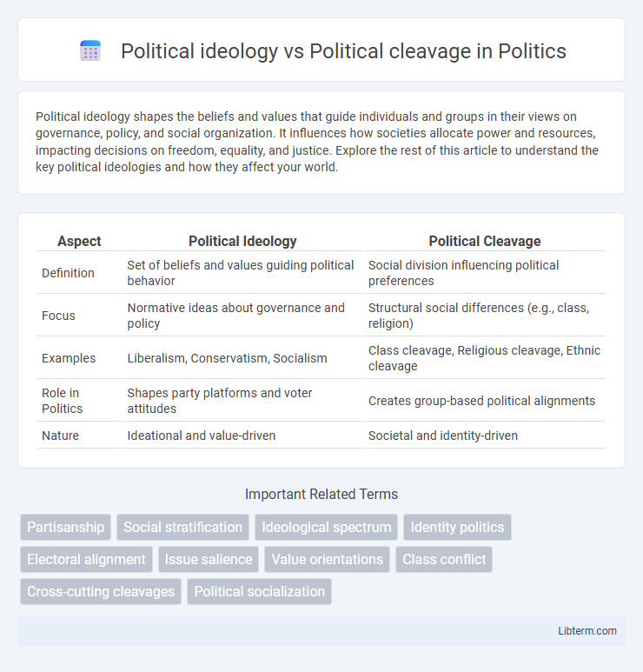This screenshot has width=643, height=672.
Task: Select the Examples row label
Action: click(69, 358)
